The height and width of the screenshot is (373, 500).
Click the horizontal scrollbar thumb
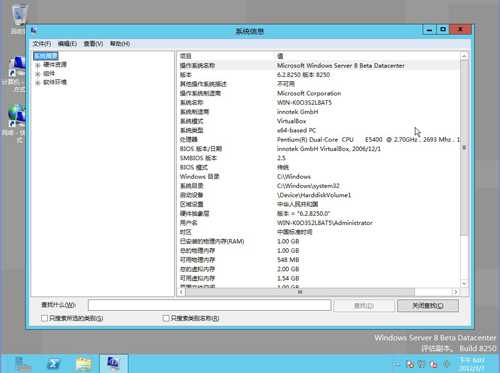coord(300,292)
